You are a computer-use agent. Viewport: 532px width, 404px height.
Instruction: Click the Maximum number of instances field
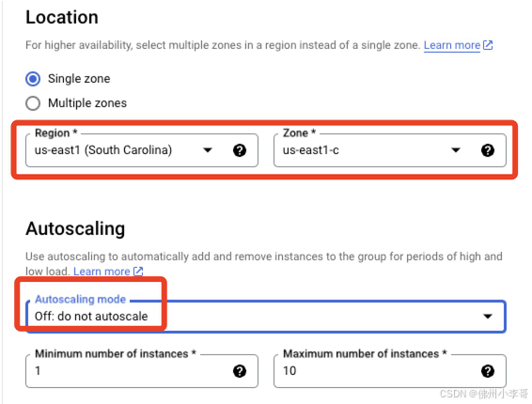coord(390,371)
